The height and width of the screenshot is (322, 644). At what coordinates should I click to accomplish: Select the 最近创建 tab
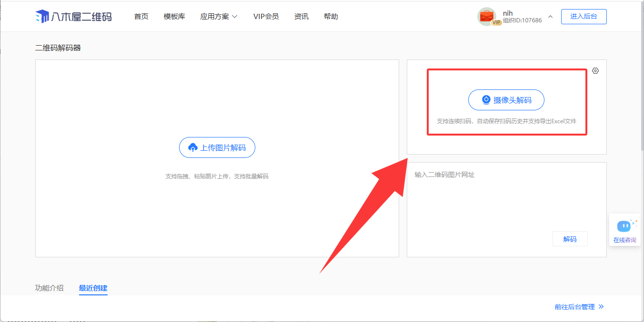point(93,288)
